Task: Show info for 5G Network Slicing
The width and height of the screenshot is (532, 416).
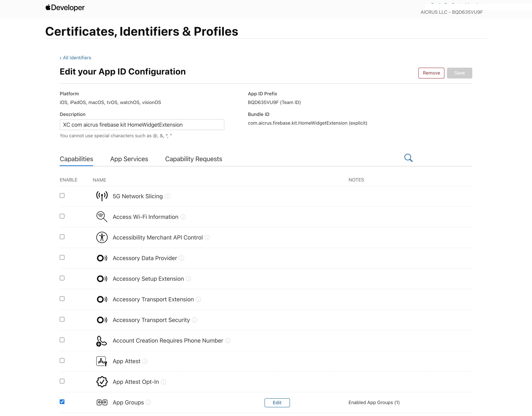Action: tap(167, 196)
